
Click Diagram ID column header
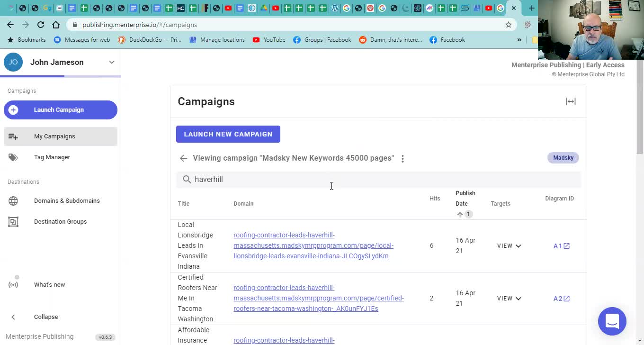(x=559, y=199)
